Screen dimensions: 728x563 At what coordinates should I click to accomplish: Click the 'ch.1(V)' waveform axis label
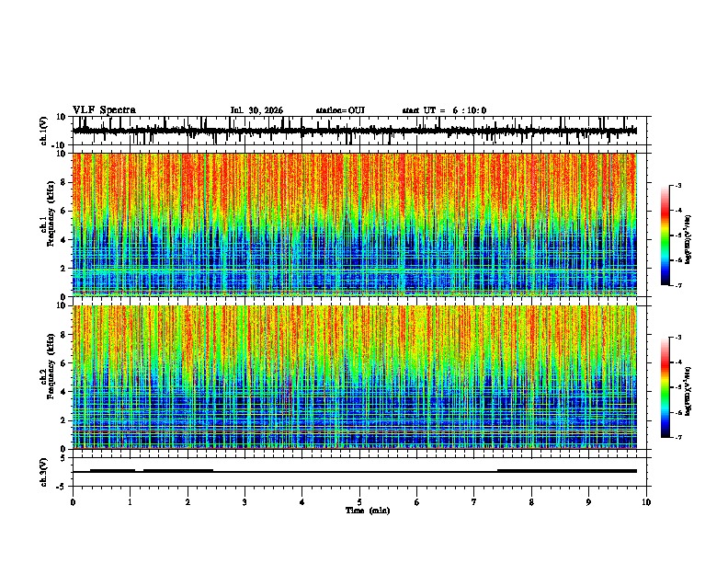(44, 131)
